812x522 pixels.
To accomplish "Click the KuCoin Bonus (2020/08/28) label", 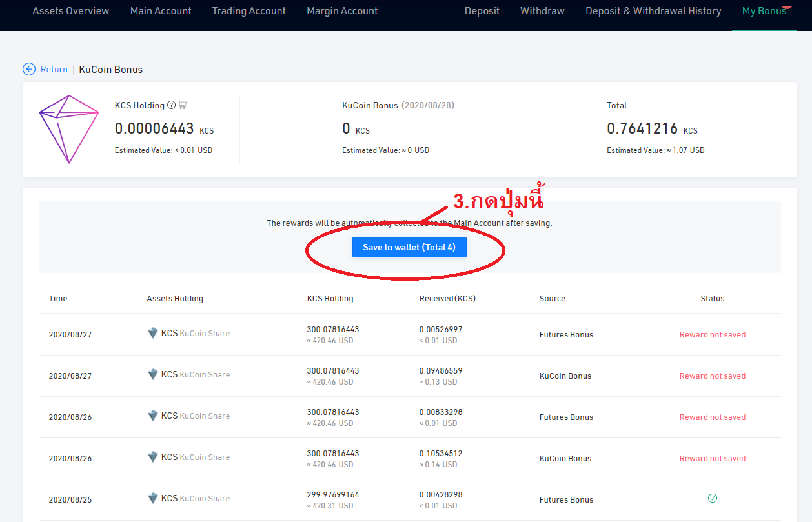I will coord(398,105).
